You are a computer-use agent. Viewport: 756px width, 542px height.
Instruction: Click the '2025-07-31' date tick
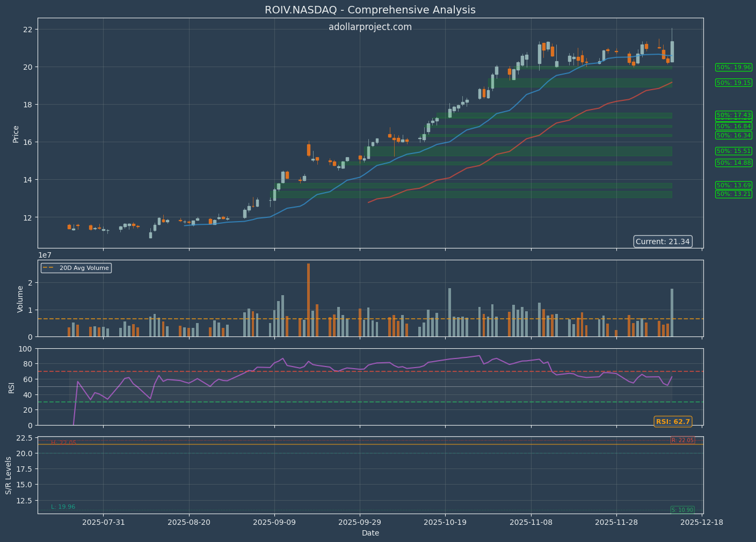click(x=104, y=522)
